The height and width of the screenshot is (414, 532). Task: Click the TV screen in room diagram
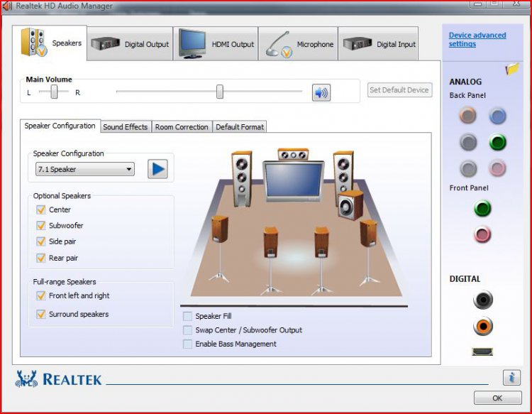(x=294, y=181)
